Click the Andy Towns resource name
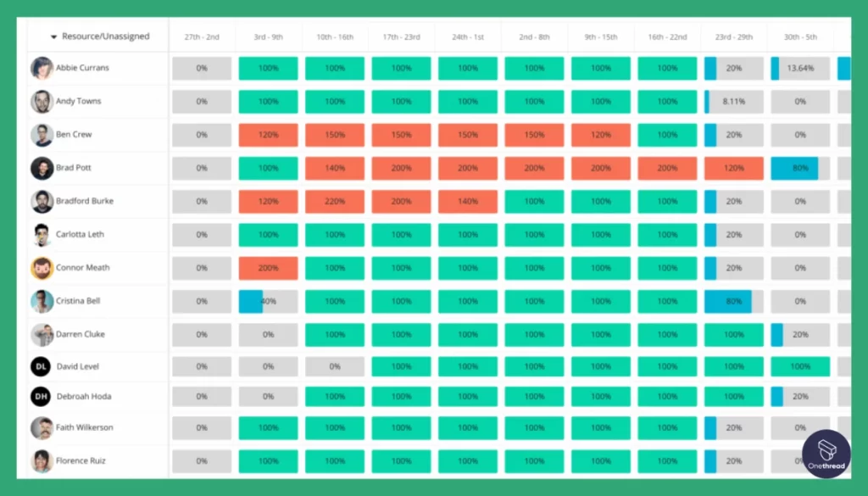 pyautogui.click(x=81, y=101)
